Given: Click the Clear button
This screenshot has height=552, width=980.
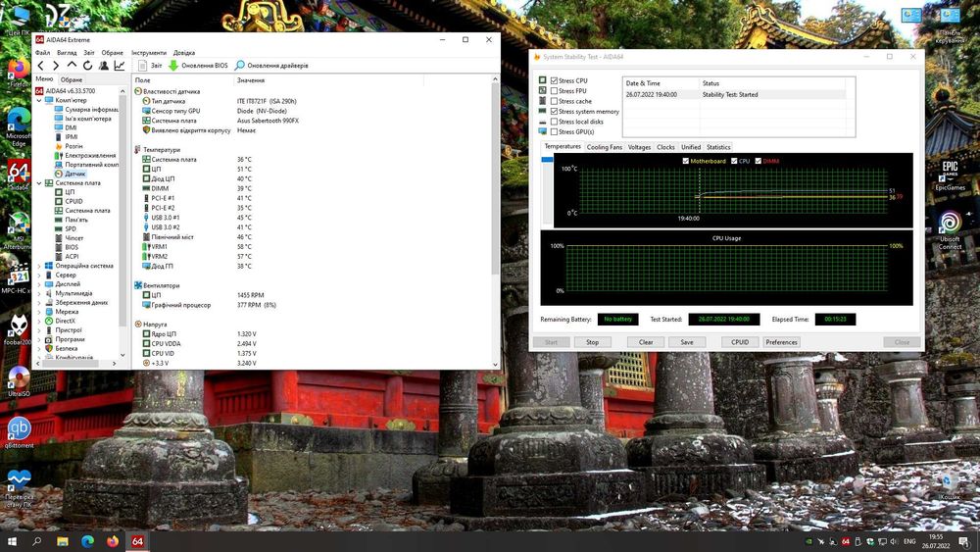Looking at the screenshot, I should pos(646,342).
